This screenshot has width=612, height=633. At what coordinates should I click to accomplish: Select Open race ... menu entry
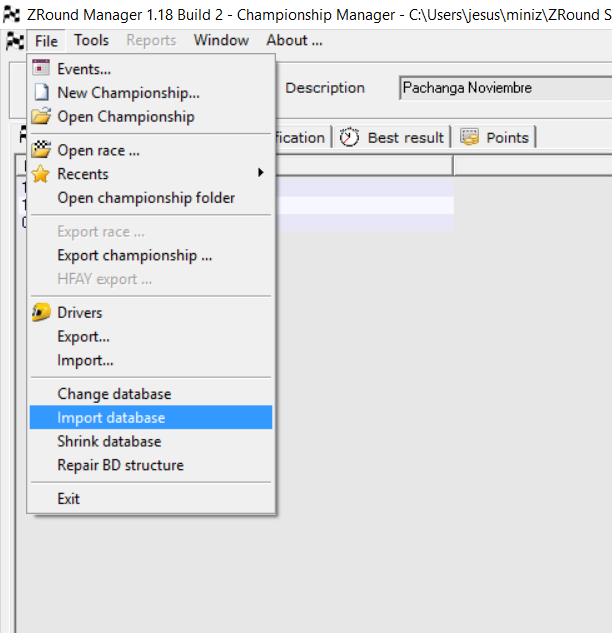[151, 150]
